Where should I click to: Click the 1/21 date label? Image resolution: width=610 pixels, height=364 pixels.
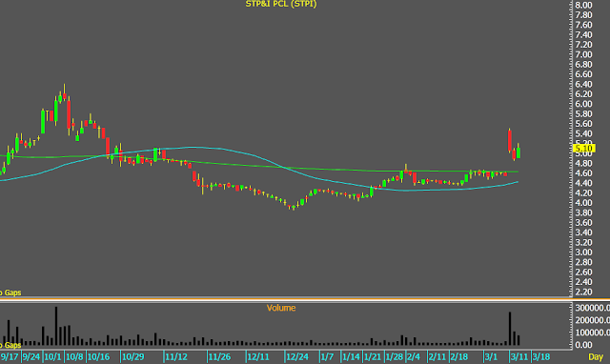pyautogui.click(x=373, y=357)
